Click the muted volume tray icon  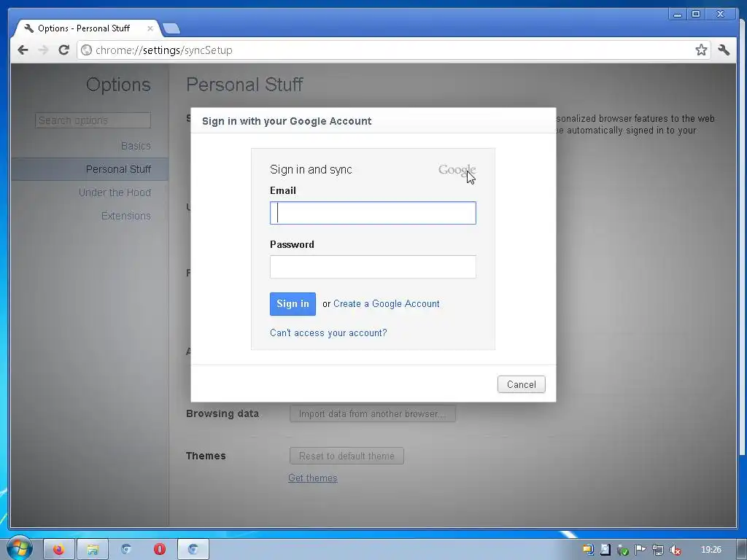click(675, 550)
